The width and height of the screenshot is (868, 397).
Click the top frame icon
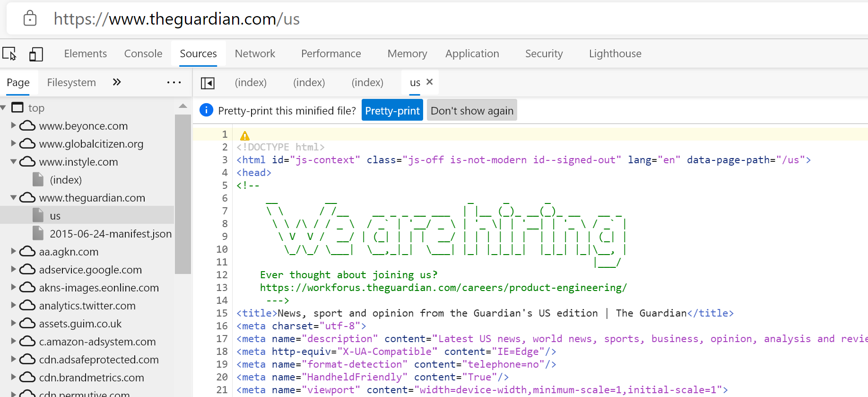pos(17,107)
